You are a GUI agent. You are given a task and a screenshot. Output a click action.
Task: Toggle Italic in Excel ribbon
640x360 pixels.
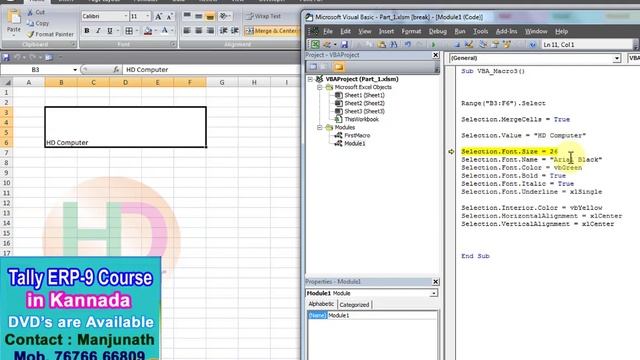[98, 31]
